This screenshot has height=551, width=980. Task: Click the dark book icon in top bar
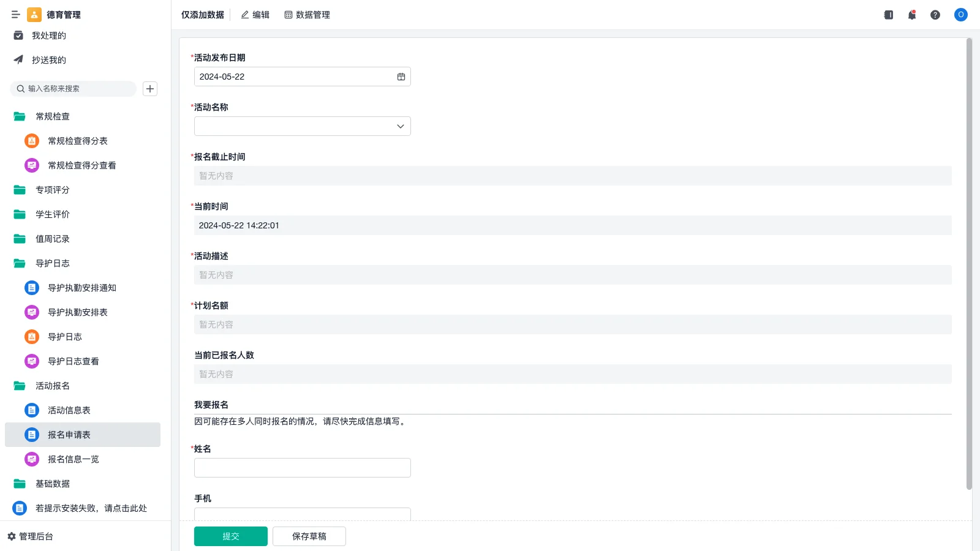[889, 15]
